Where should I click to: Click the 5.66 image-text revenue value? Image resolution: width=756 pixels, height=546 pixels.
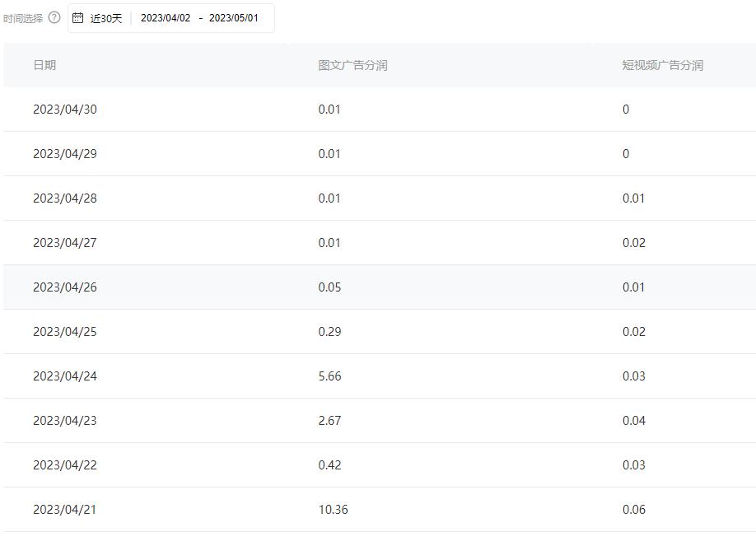click(x=329, y=376)
